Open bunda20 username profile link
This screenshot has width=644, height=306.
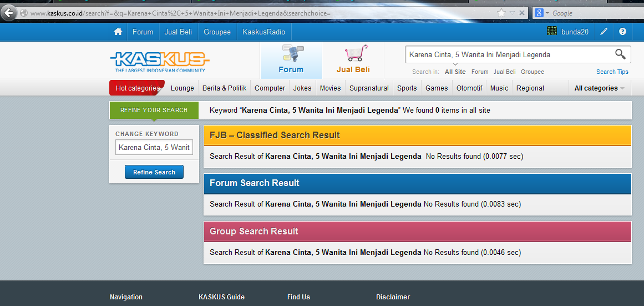[575, 32]
